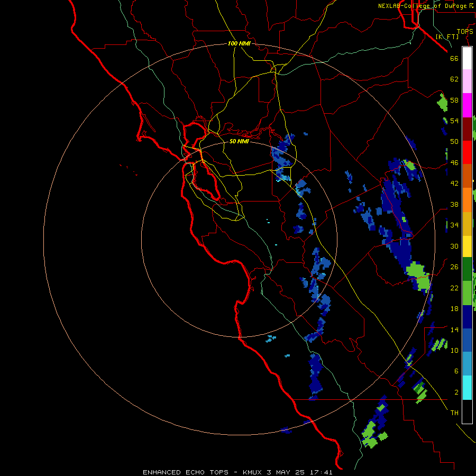This screenshot has width=476, height=476.
Task: Choose the gold legend swatch
Action: (x=467, y=224)
